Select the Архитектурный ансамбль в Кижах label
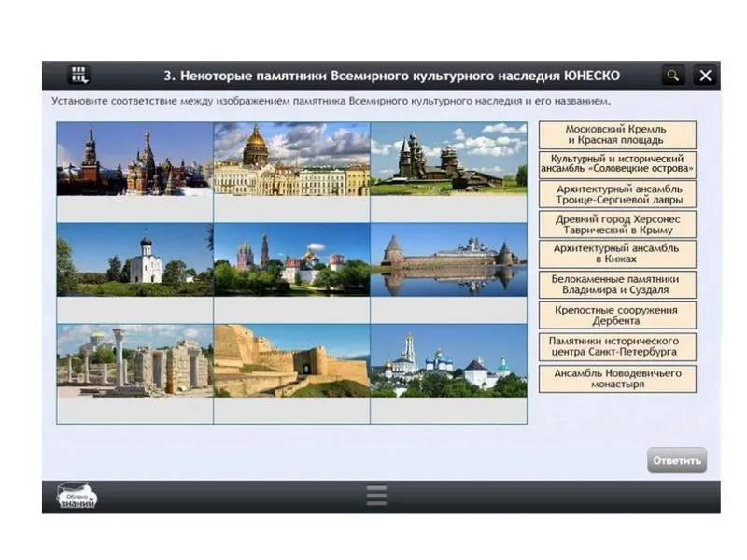 click(x=616, y=254)
